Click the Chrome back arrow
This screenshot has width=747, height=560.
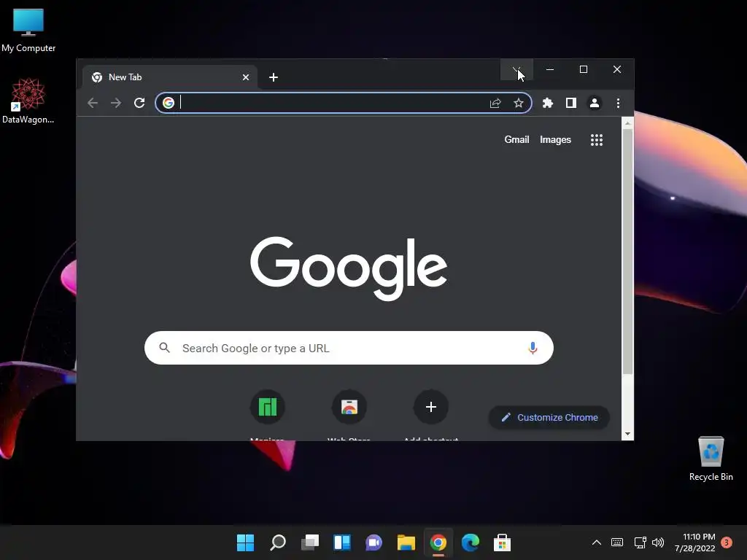click(93, 103)
